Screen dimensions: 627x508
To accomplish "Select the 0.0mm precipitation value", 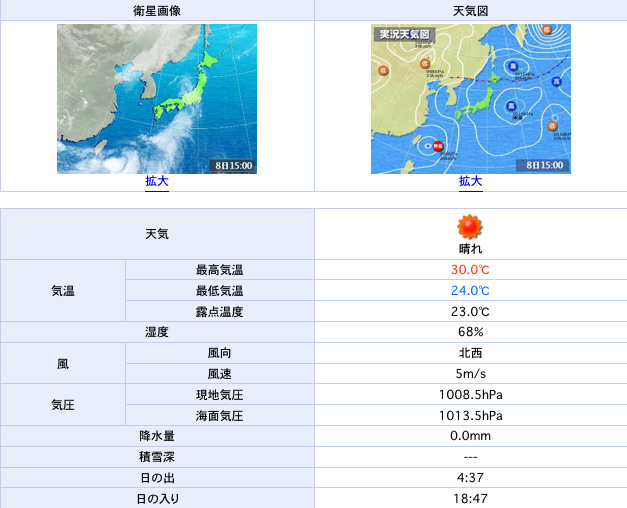I will 470,436.
